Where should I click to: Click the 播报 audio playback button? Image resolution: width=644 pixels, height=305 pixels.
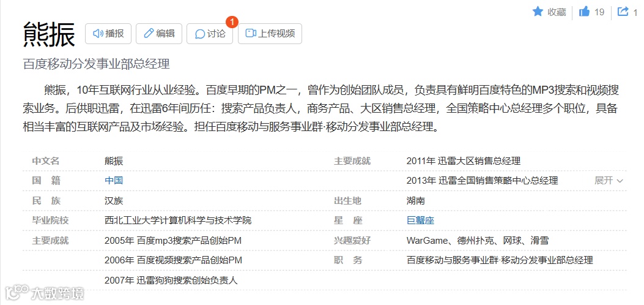tap(108, 34)
